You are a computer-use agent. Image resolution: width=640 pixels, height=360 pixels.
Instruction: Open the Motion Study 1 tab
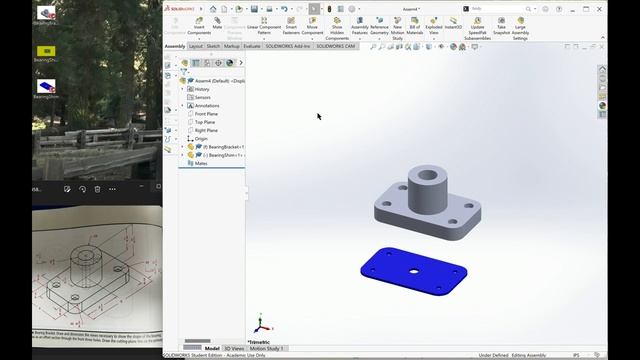pyautogui.click(x=267, y=348)
